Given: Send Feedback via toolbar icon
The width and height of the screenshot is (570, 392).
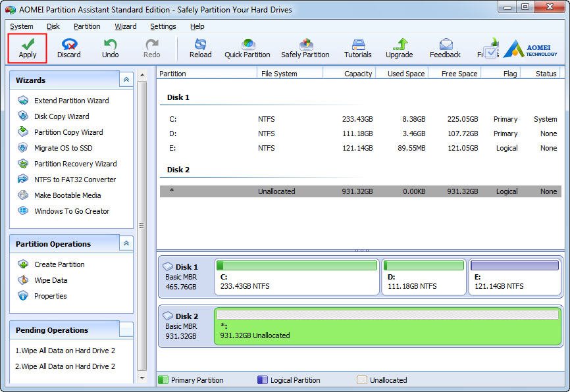Looking at the screenshot, I should pyautogui.click(x=445, y=48).
